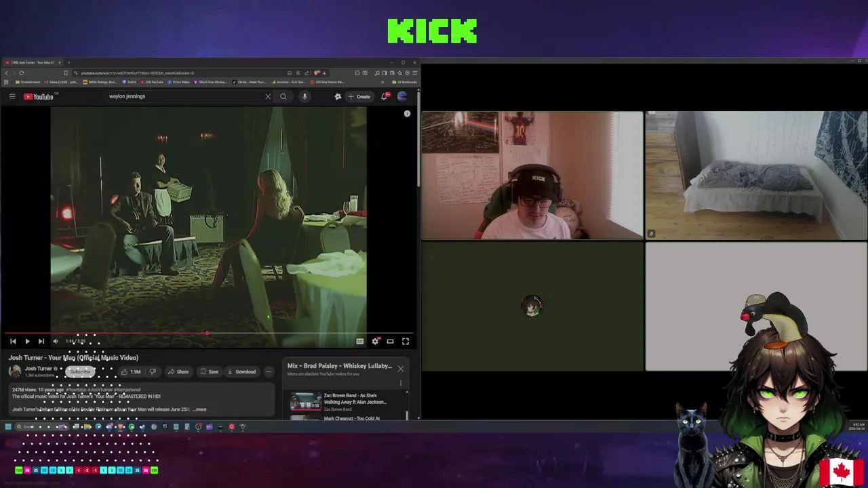Click the YouTube search magnifier button

point(283,96)
